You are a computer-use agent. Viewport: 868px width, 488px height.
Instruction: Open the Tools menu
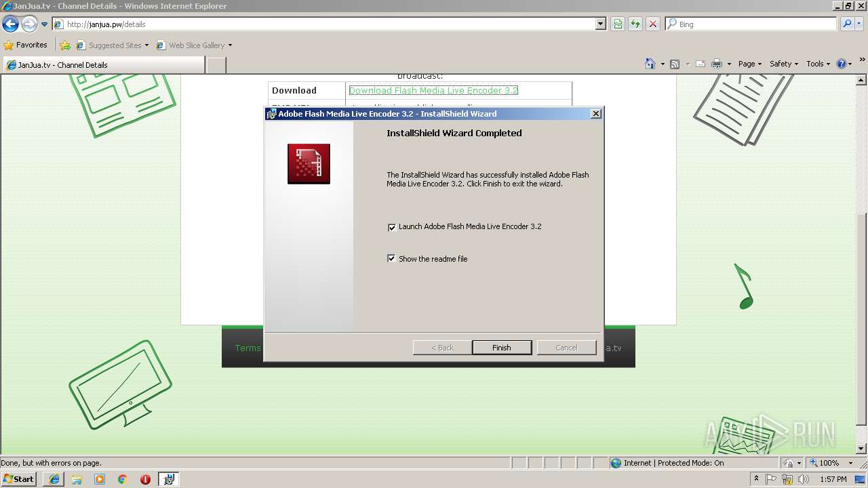click(x=818, y=64)
